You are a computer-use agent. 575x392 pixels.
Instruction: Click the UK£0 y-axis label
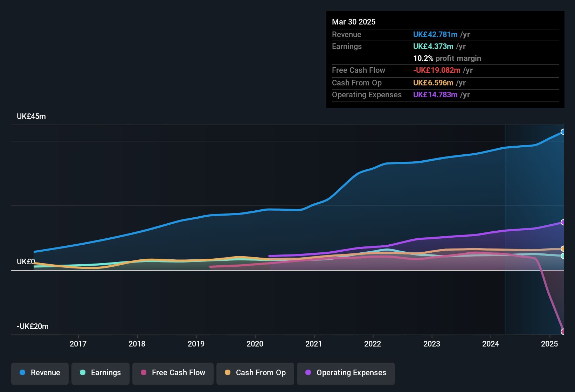pos(26,262)
